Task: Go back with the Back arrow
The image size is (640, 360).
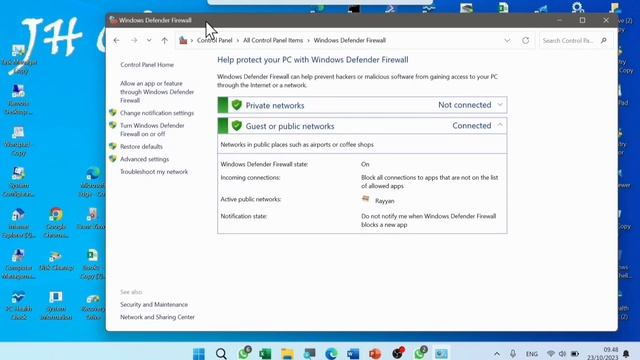Action: [x=117, y=40]
